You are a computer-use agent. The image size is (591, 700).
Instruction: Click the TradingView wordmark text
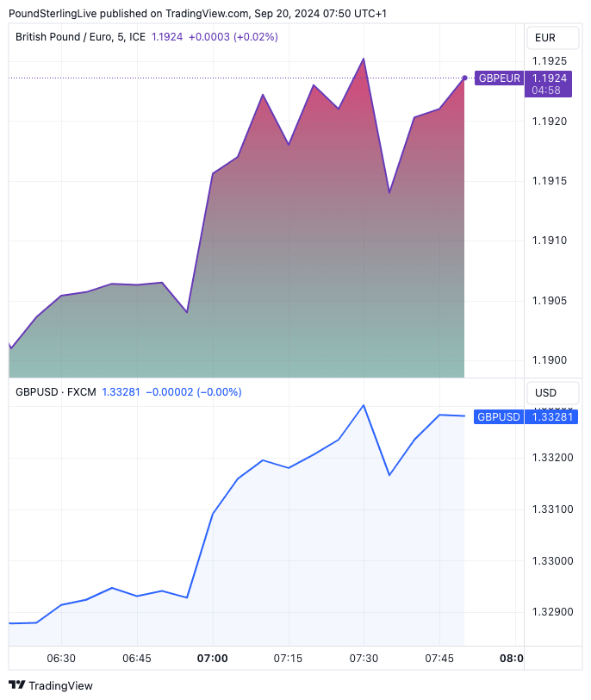[x=60, y=686]
